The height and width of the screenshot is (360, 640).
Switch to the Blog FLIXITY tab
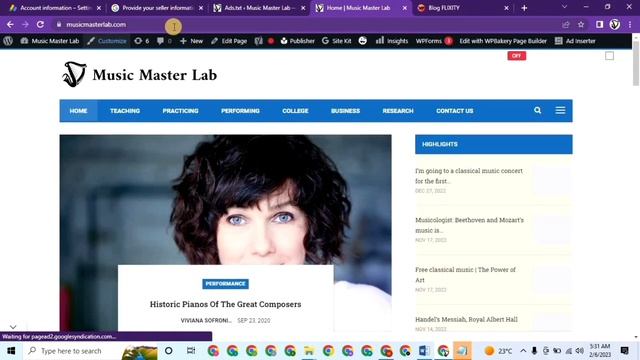[463, 8]
